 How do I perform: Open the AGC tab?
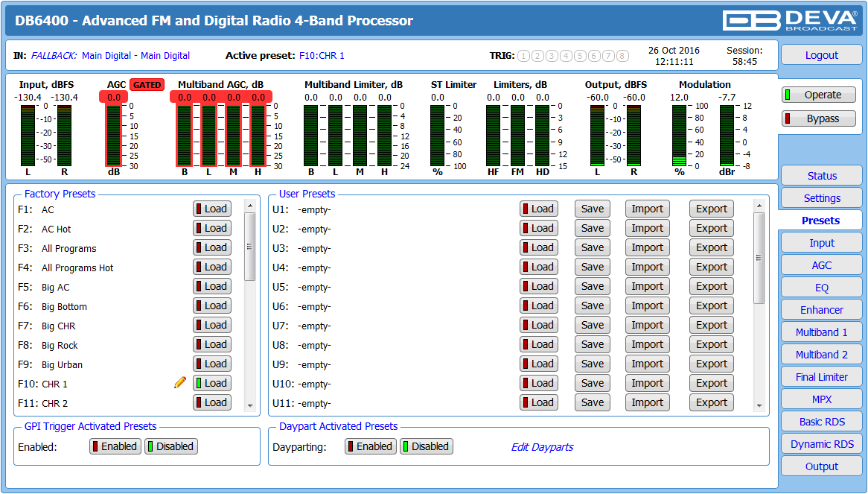coord(822,265)
